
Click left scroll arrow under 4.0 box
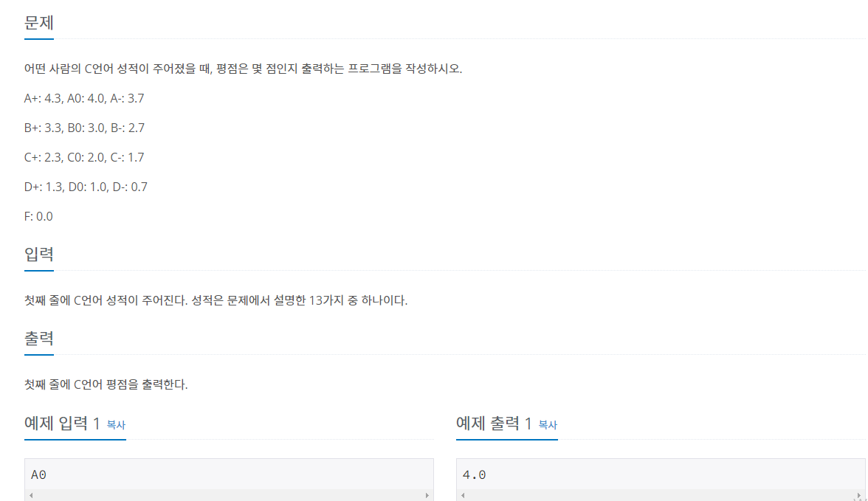coord(463,495)
